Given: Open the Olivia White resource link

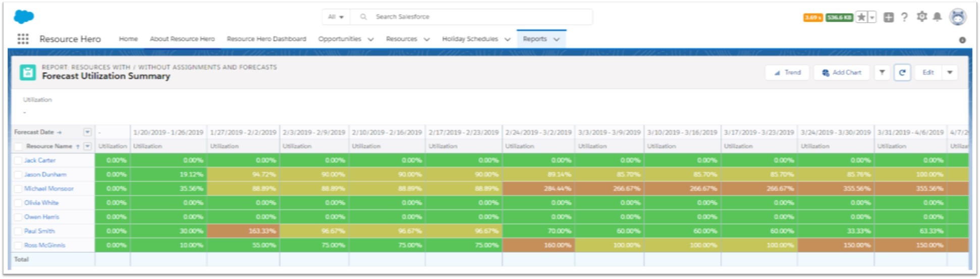Looking at the screenshot, I should coord(41,203).
